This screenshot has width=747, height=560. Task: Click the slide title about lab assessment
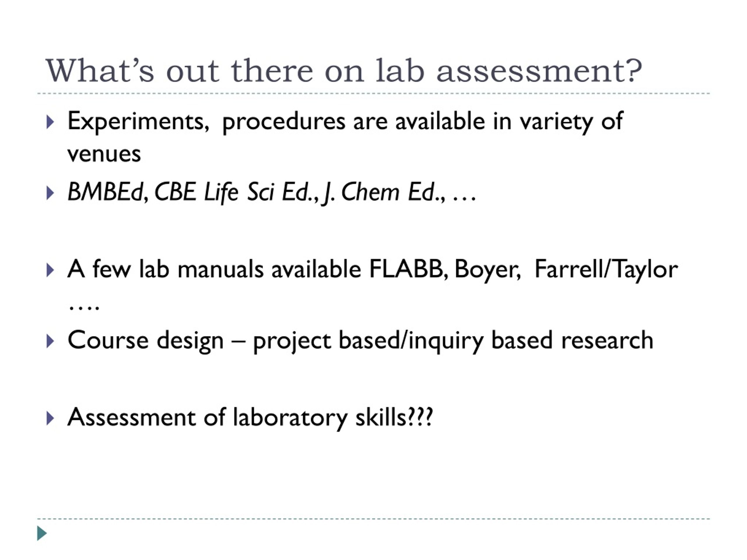344,71
